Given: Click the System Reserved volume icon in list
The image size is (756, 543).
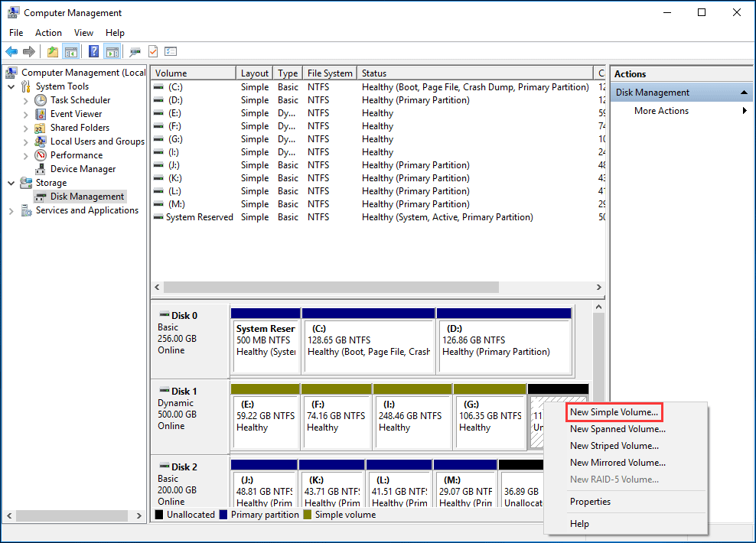Looking at the screenshot, I should pyautogui.click(x=158, y=217).
